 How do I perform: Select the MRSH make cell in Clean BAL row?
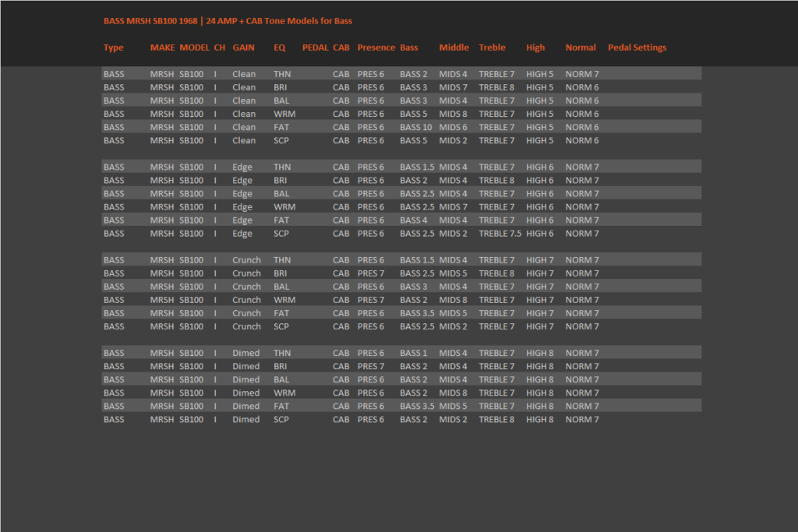[162, 100]
